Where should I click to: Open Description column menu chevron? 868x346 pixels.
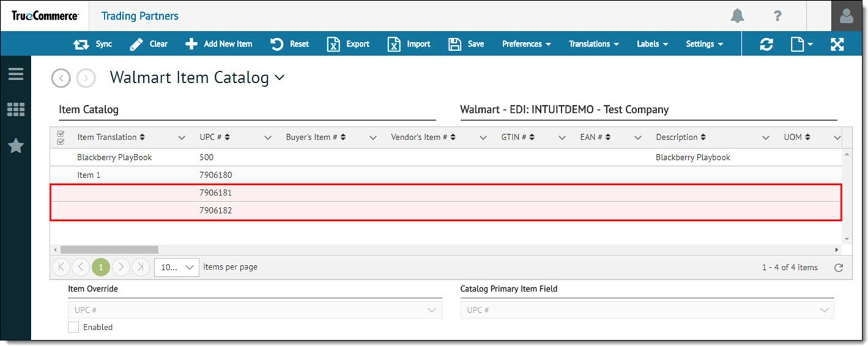(x=766, y=138)
